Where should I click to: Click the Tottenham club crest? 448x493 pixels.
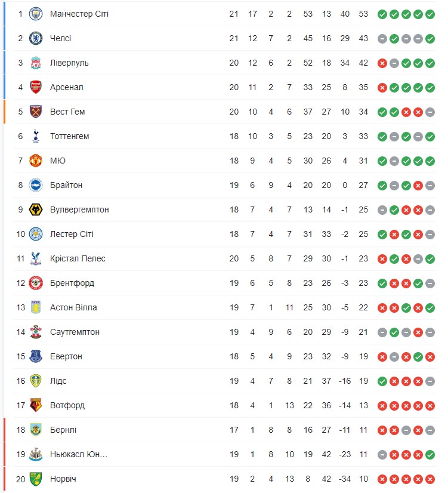(x=36, y=136)
